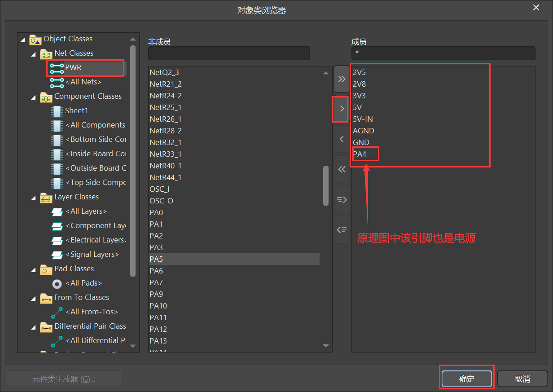Click the non-members list down scroll arrow
The height and width of the screenshot is (392, 553).
(326, 345)
